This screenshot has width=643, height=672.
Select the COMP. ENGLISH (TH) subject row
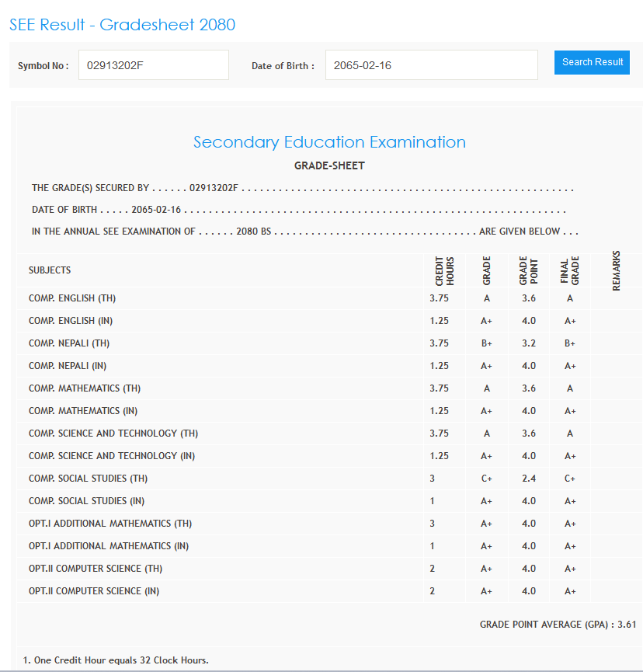pyautogui.click(x=72, y=298)
